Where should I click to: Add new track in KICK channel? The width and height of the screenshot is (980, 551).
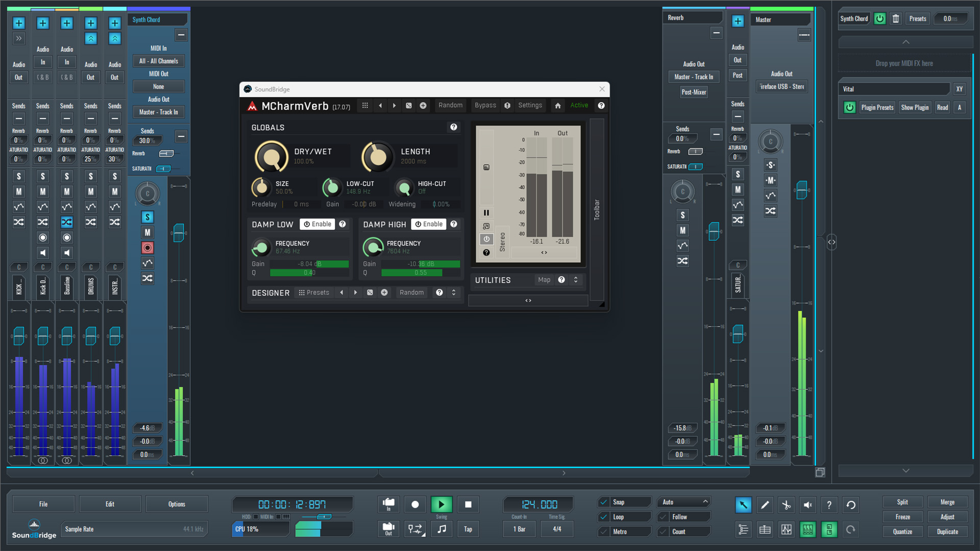pyautogui.click(x=19, y=23)
